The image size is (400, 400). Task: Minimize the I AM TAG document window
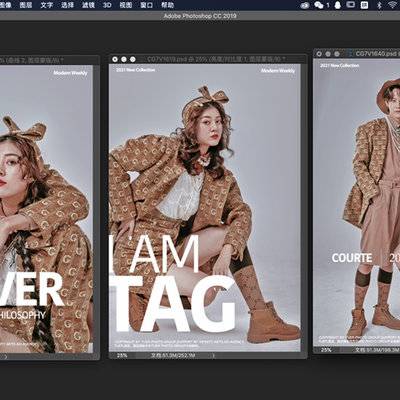(x=124, y=59)
